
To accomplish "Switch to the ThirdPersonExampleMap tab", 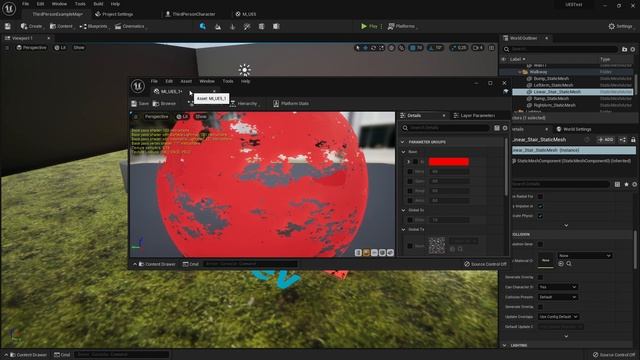I will pyautogui.click(x=57, y=14).
